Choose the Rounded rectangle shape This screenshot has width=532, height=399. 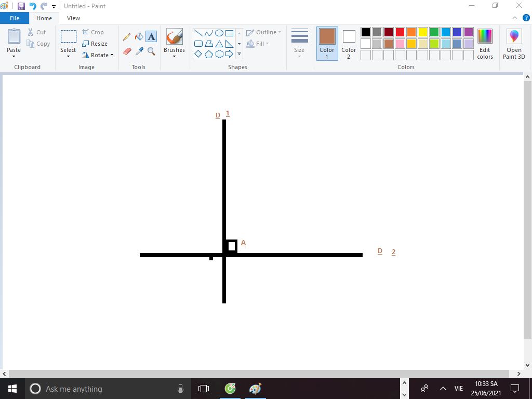[x=198, y=44]
